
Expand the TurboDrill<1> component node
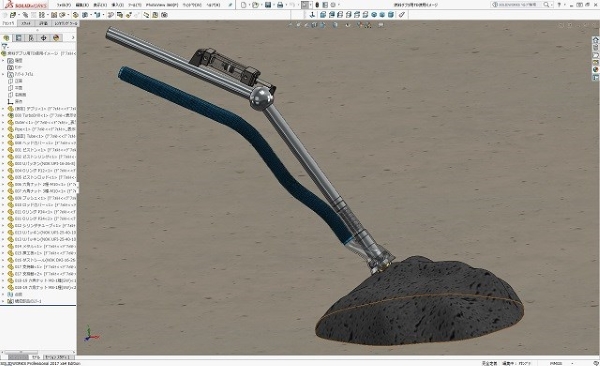(3, 115)
